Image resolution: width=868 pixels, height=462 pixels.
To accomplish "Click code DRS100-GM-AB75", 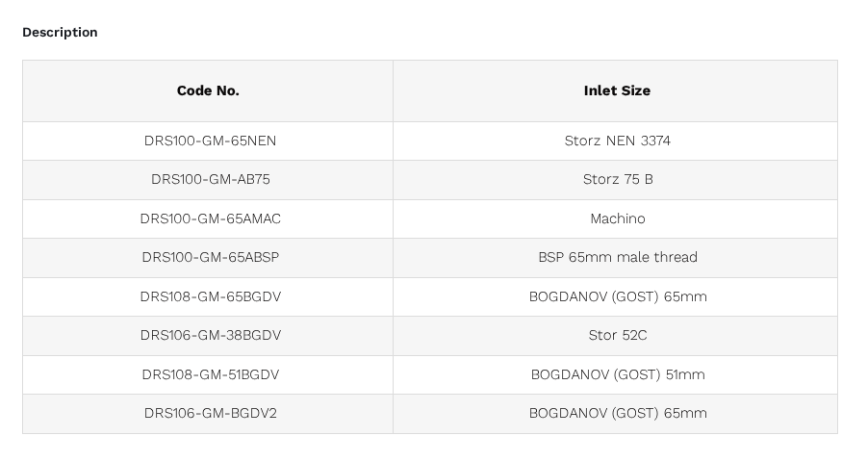I will pyautogui.click(x=210, y=179).
